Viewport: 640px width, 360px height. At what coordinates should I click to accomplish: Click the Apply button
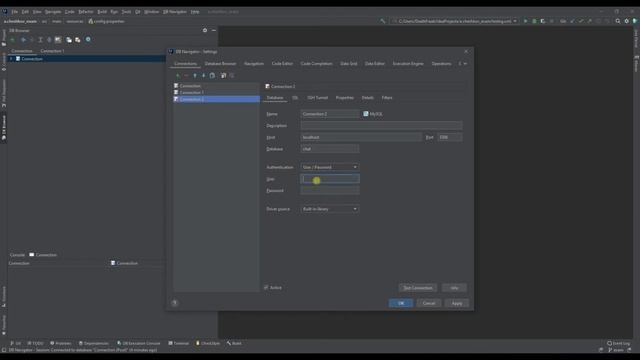point(457,303)
